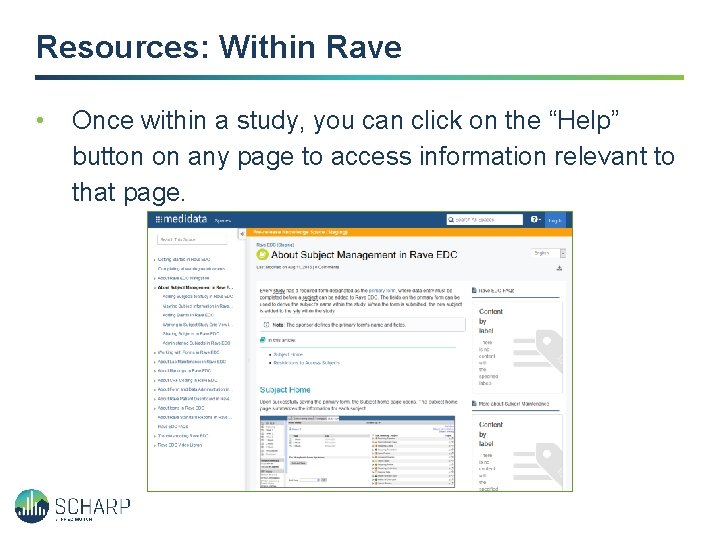This screenshot has height=540, width=720.
Task: Open the Spaces menu beside the medidata logo
Action: 223,221
